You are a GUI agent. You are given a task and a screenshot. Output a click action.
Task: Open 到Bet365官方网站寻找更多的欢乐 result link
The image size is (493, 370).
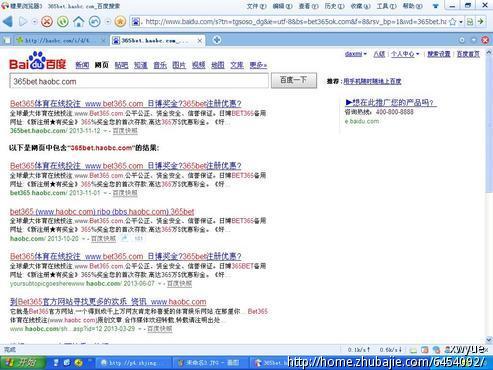point(108,302)
